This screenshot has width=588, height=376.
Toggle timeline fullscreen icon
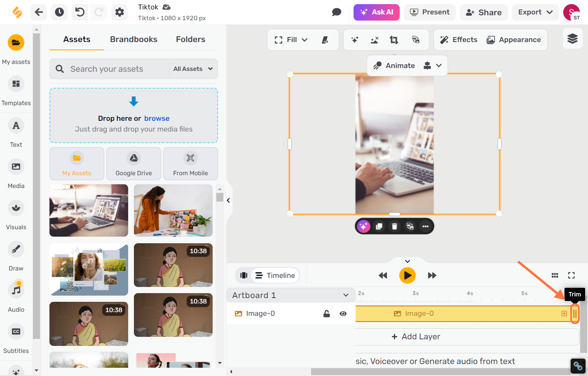pyautogui.click(x=572, y=275)
